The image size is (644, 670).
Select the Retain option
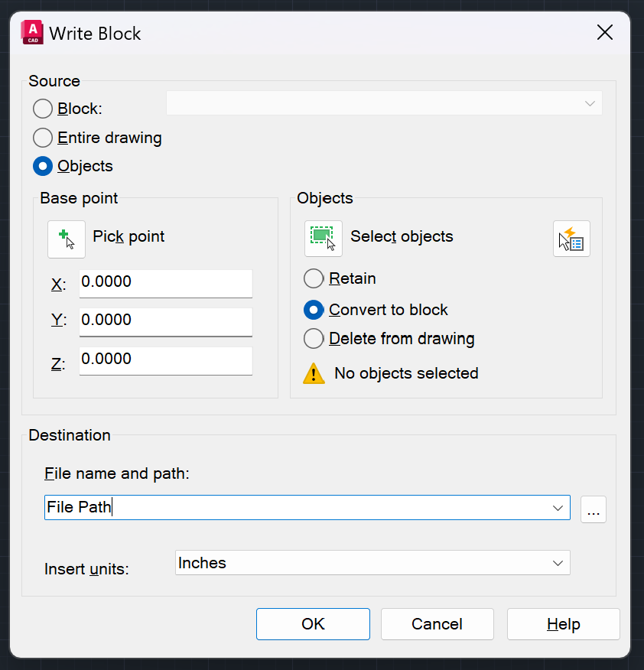point(314,278)
